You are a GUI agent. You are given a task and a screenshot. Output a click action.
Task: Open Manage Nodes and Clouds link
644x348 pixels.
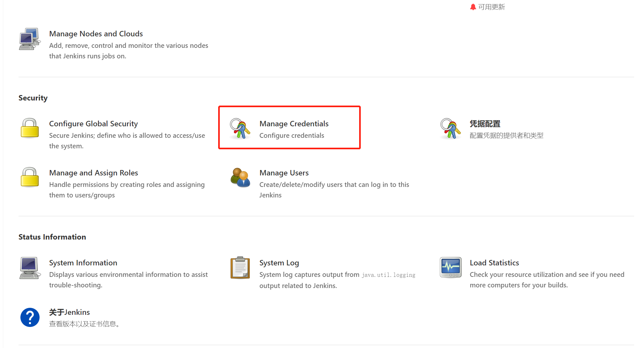coord(96,34)
